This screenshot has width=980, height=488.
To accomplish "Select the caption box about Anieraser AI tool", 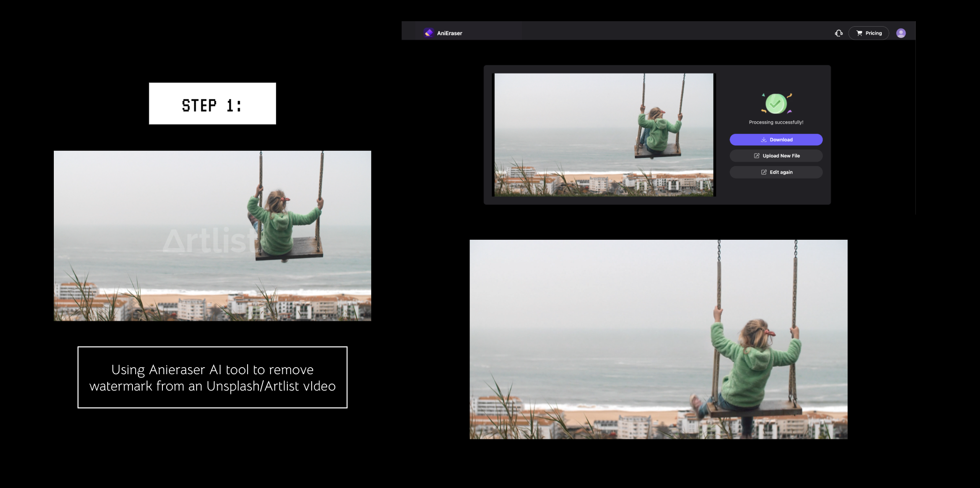I will click(212, 377).
